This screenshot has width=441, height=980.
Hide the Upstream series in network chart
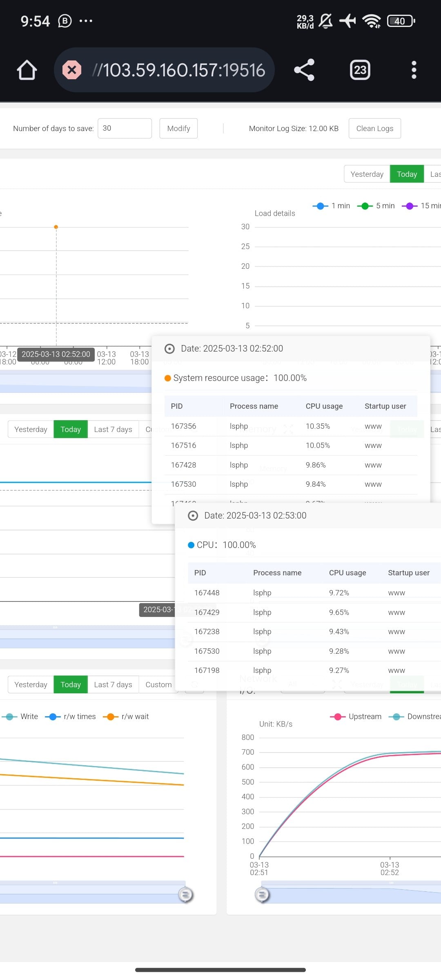tap(356, 716)
